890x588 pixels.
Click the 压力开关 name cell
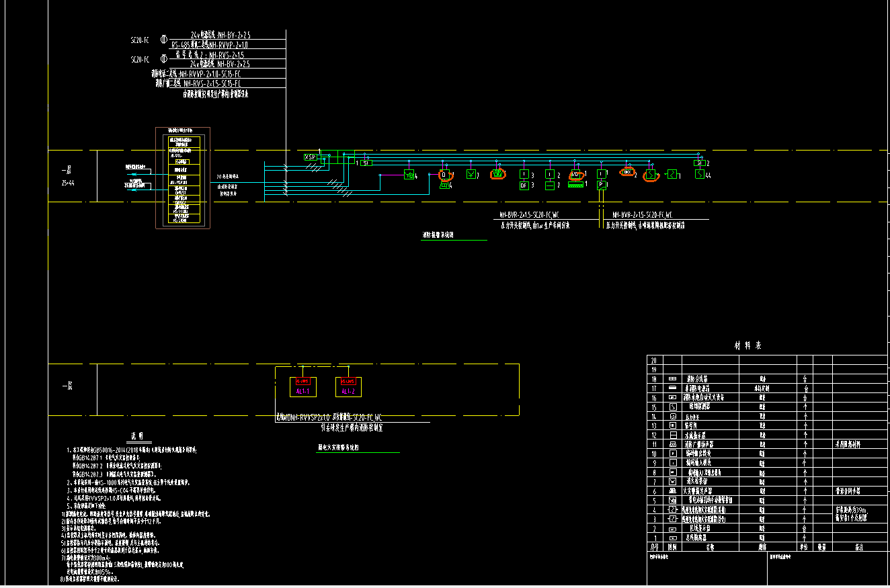coord(711,417)
